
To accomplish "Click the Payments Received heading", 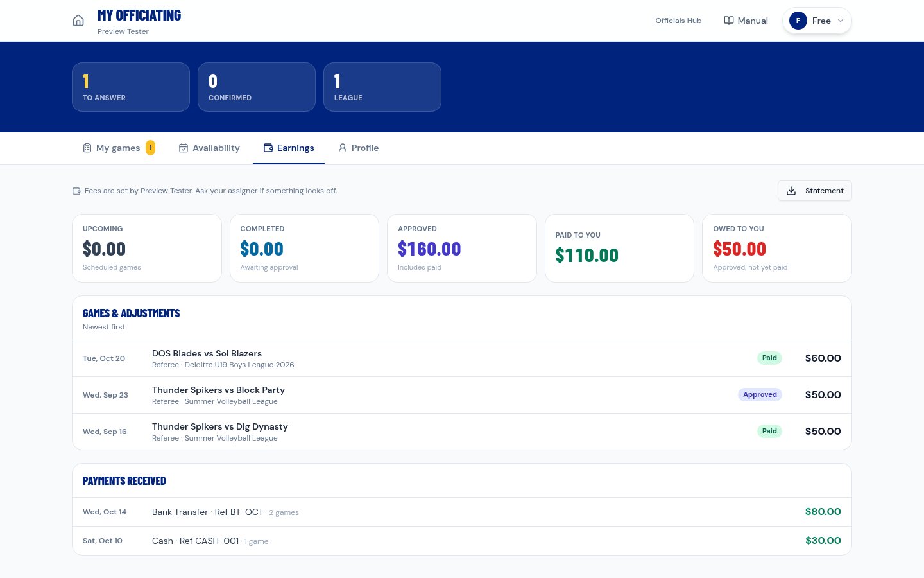I will pyautogui.click(x=124, y=481).
